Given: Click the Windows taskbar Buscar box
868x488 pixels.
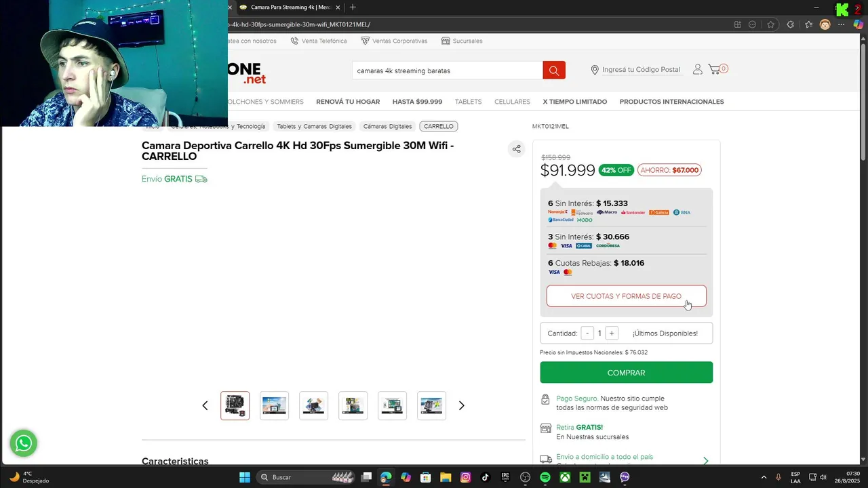Looking at the screenshot, I should (x=307, y=477).
